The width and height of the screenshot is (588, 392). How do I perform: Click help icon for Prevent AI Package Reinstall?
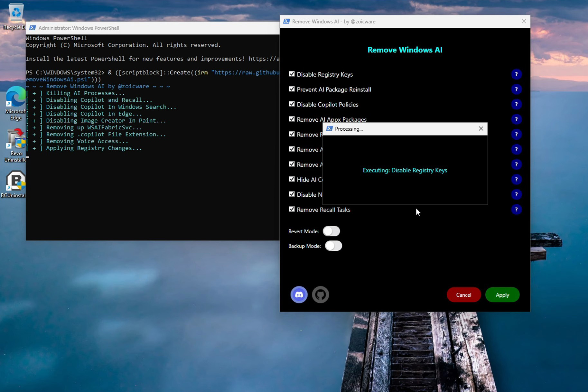point(516,89)
